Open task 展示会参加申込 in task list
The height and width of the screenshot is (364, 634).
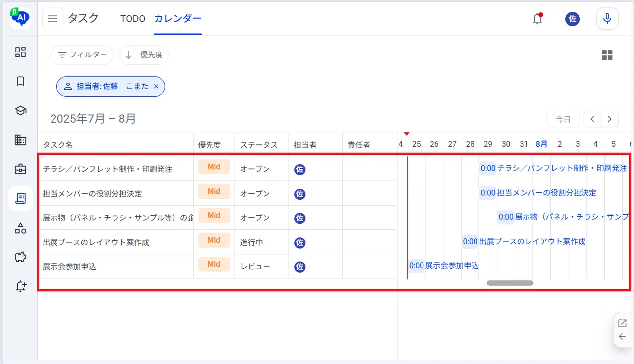coord(69,266)
